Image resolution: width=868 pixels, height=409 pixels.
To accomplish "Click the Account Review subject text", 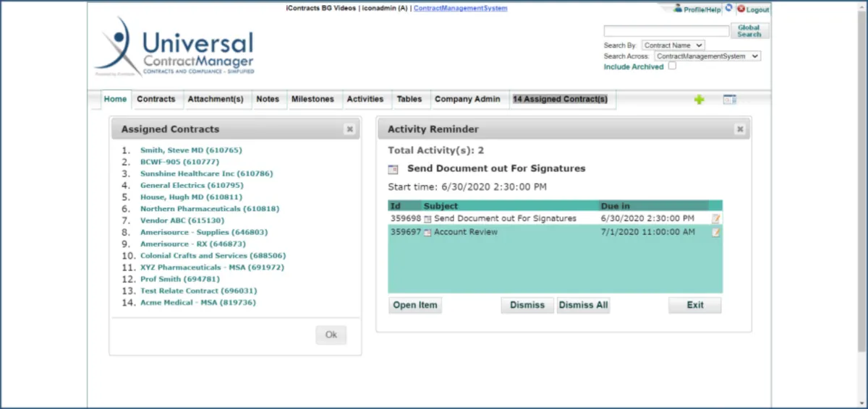I will point(465,232).
